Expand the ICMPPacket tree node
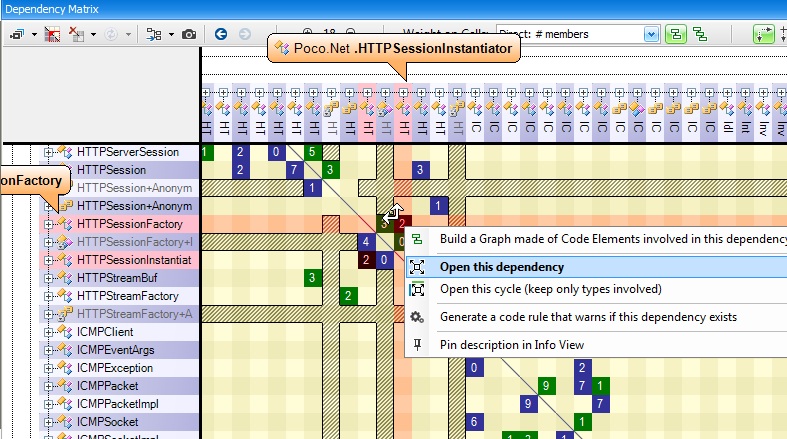 coord(48,386)
